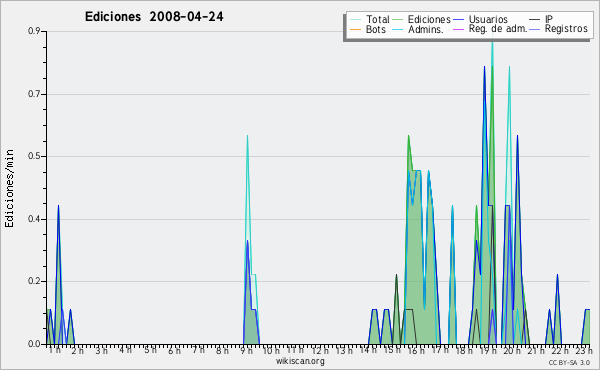Click the 0.7 y-axis value
The image size is (600, 370).
(x=34, y=94)
